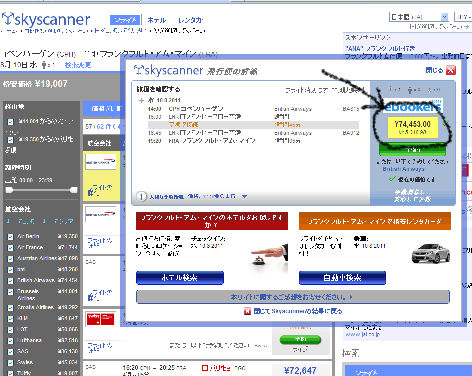Toggle the second stops filter checkbox
The width and height of the screenshot is (472, 376).
pos(10,139)
